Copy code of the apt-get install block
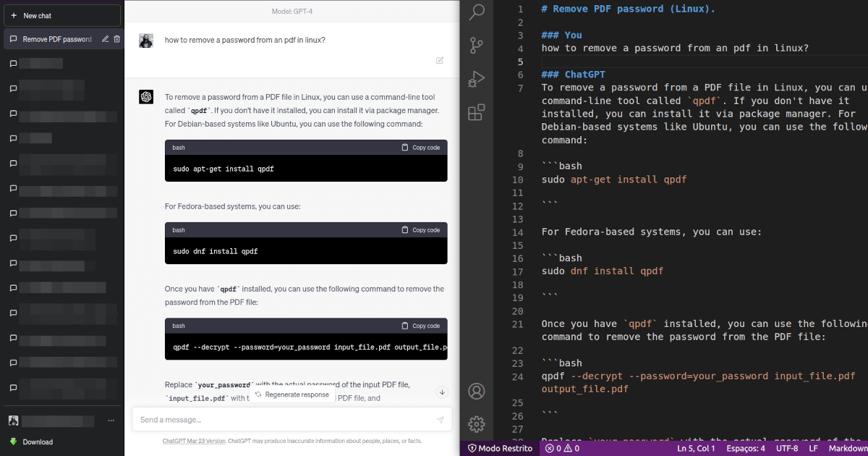 (x=420, y=148)
